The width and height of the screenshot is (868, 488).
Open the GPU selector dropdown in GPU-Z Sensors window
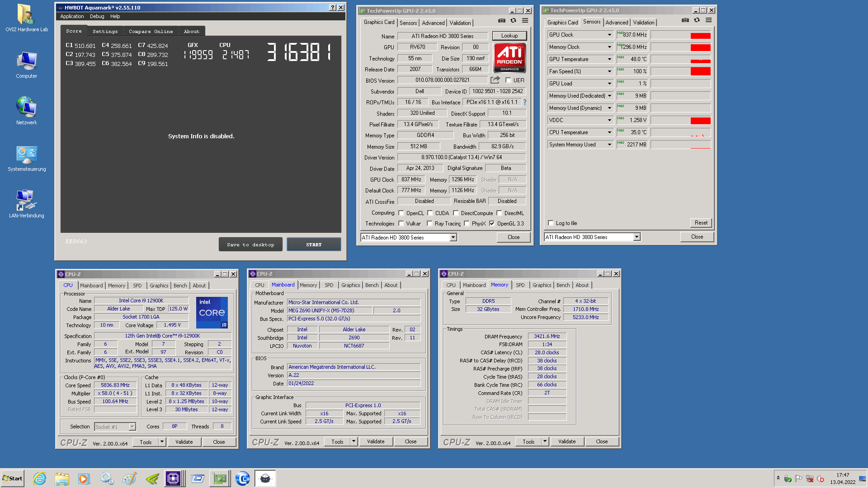coord(637,237)
